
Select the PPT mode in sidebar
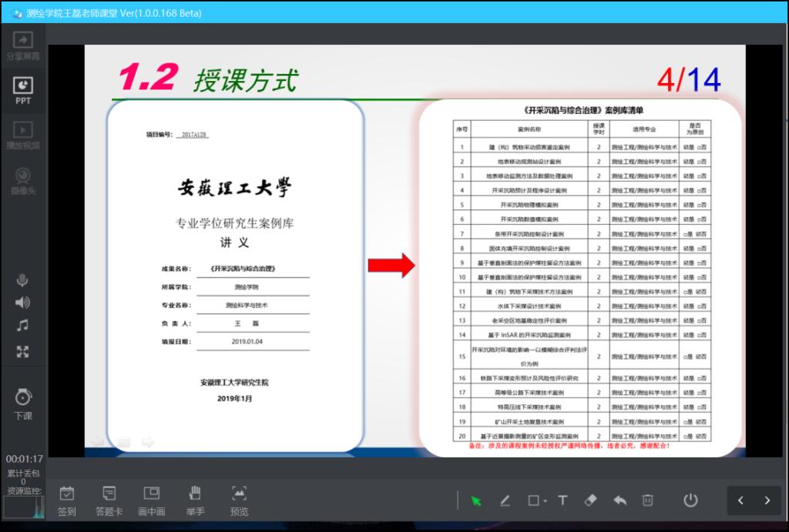point(23,89)
